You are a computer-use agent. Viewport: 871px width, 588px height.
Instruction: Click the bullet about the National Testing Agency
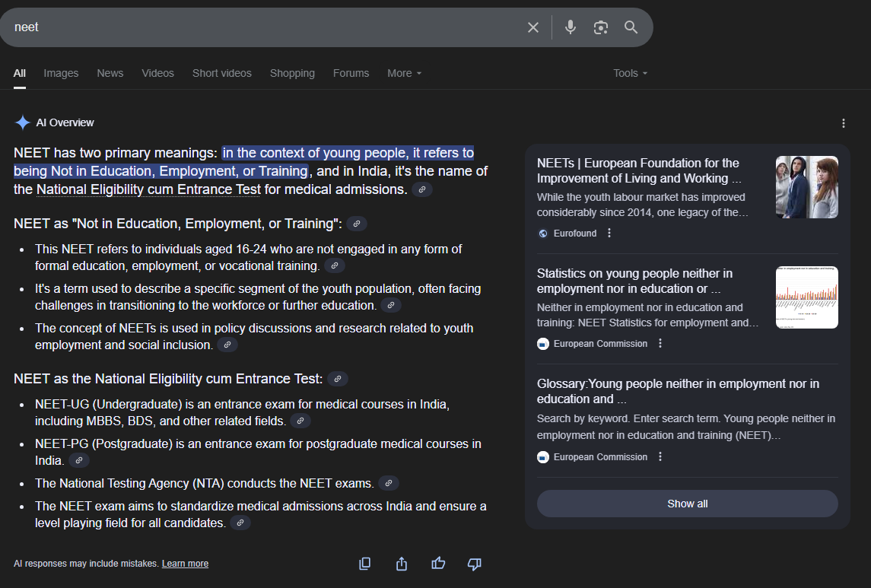click(205, 483)
